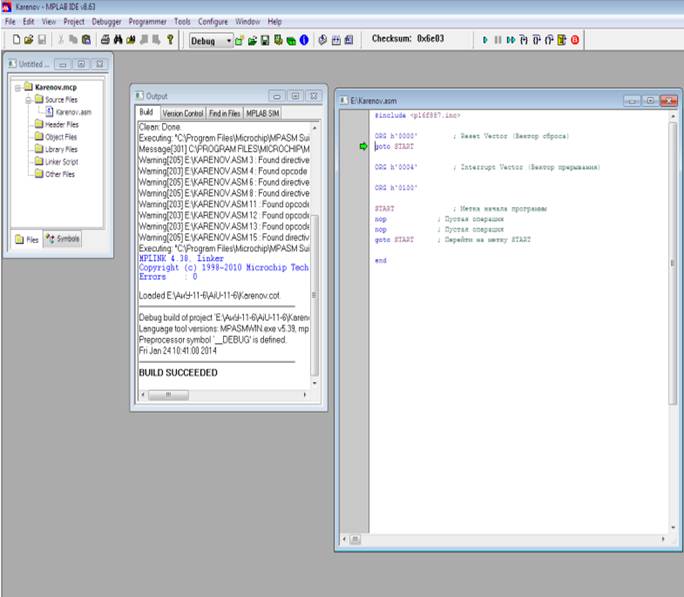The height and width of the screenshot is (597, 684).
Task: Open the Configure menu
Action: tap(213, 21)
